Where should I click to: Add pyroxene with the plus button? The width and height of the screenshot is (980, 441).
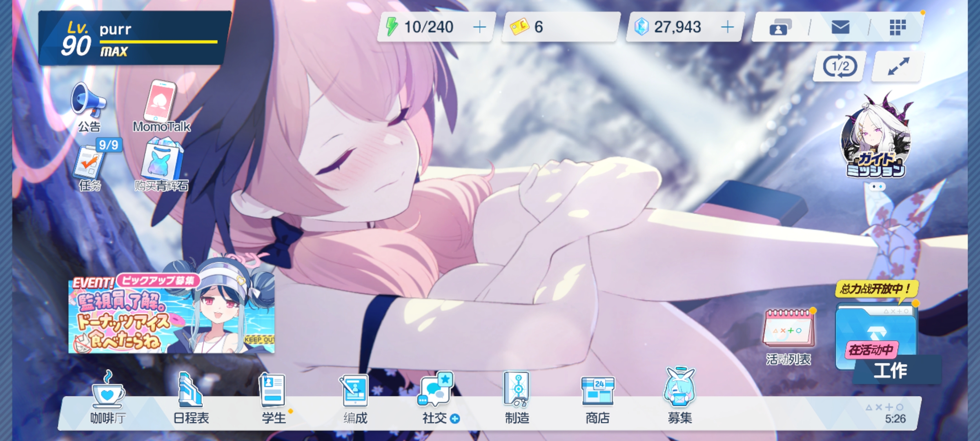pyautogui.click(x=727, y=27)
